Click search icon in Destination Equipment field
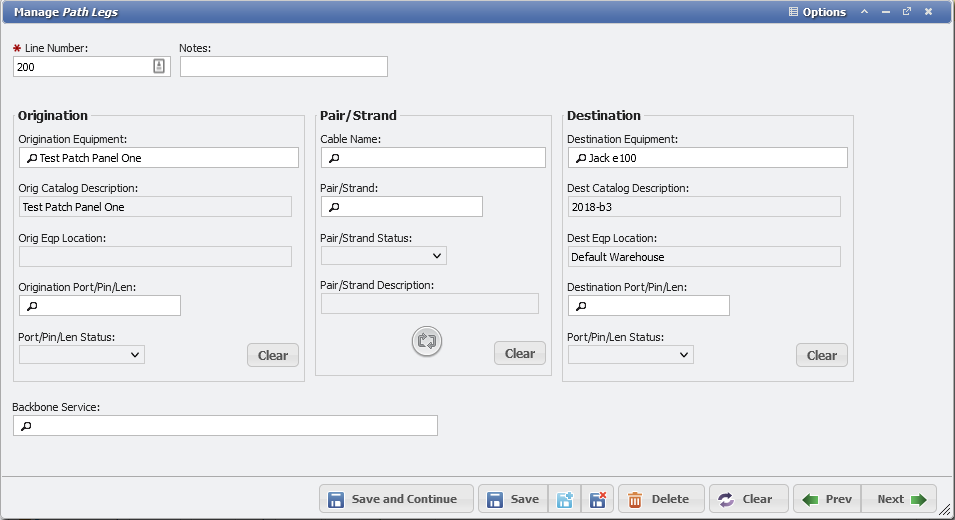The image size is (955, 520). 581,158
